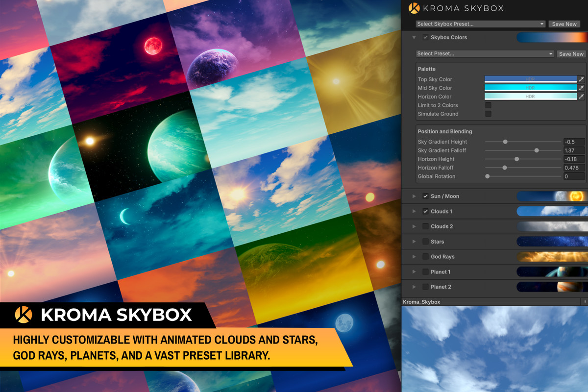The height and width of the screenshot is (392, 588).
Task: Click the Clouds 1 preview thumbnail
Action: coord(552,211)
